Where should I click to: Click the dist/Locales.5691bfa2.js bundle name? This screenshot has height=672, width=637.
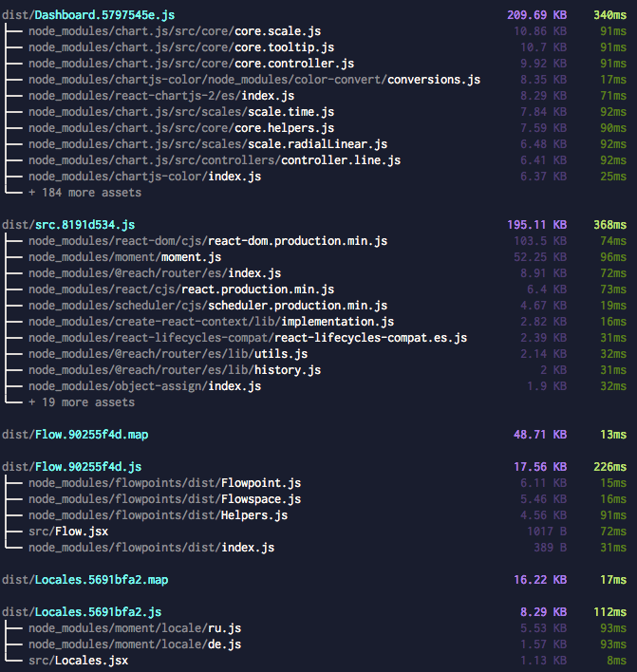82,612
